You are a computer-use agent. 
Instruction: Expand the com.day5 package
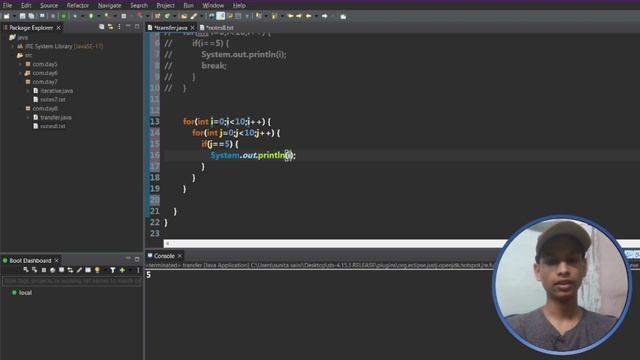coord(20,64)
